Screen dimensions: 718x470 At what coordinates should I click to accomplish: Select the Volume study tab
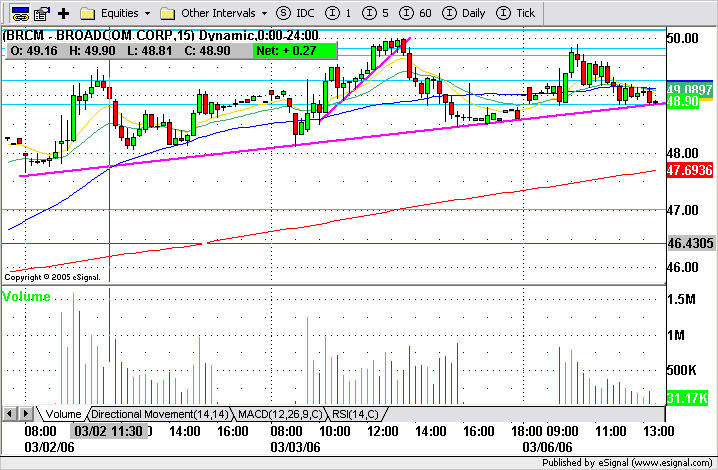[63, 414]
